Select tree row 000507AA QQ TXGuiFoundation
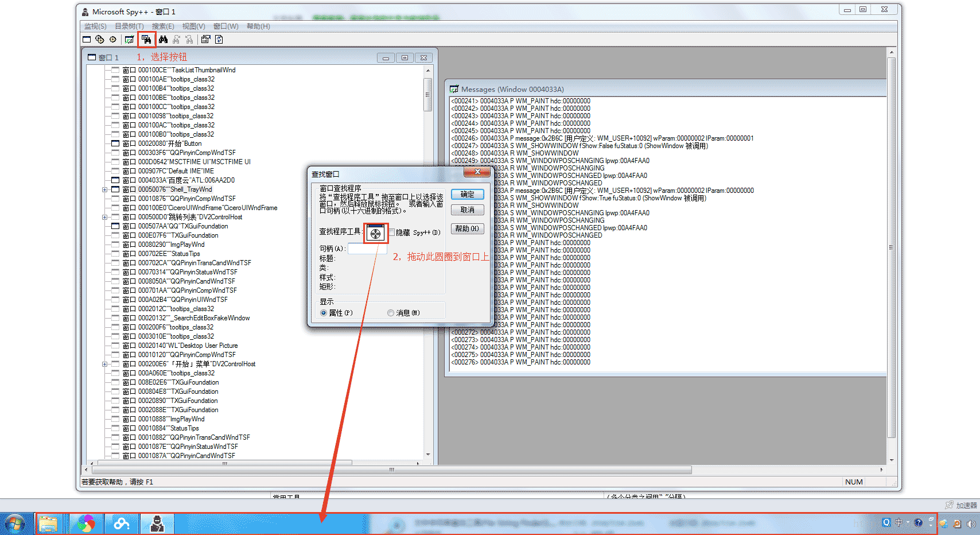The width and height of the screenshot is (980, 535). [x=175, y=226]
